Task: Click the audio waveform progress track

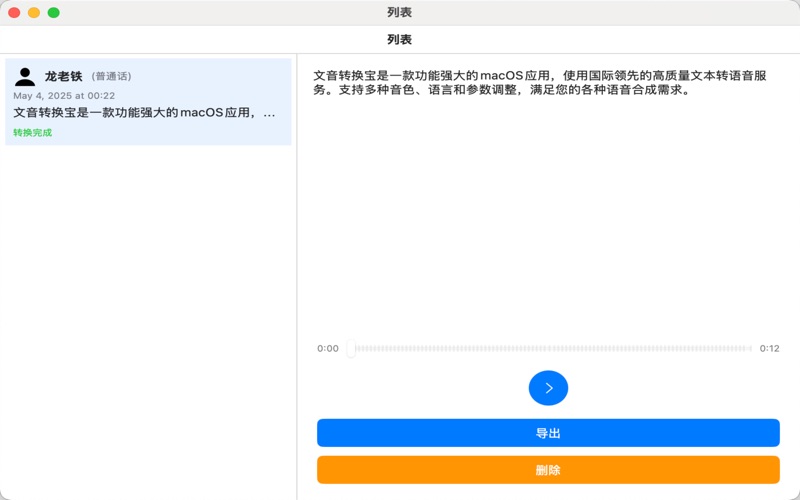Action: [x=554, y=348]
